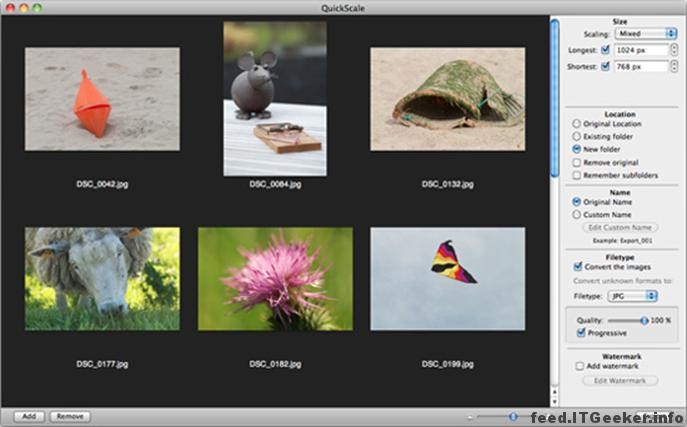Click the Add button
This screenshot has width=687, height=427.
click(29, 416)
